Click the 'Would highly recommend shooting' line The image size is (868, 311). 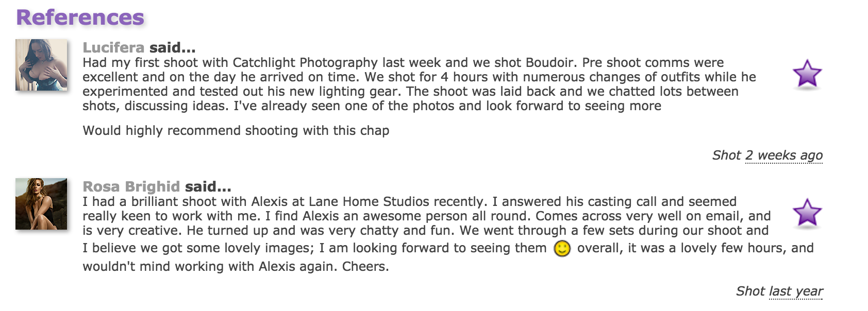point(236,131)
